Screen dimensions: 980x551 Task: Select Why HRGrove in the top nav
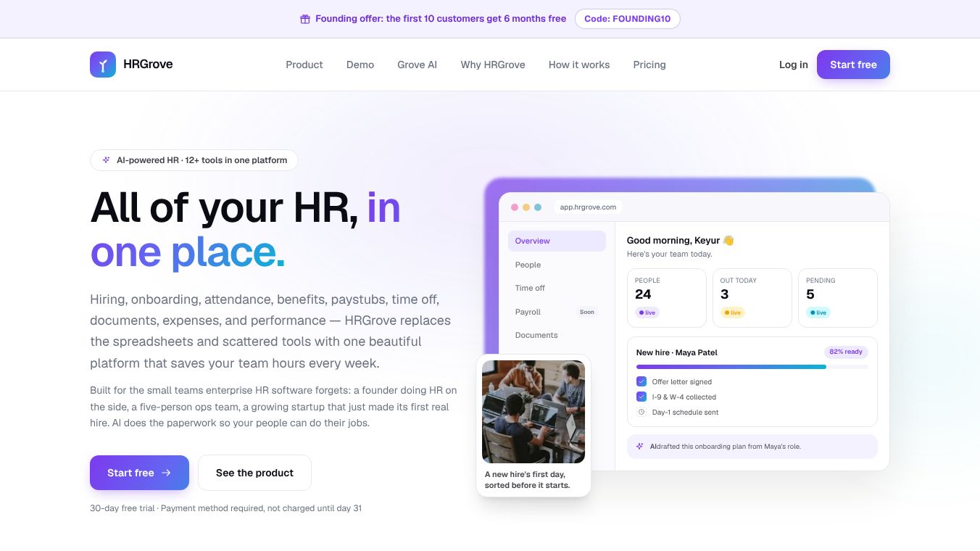pos(493,65)
